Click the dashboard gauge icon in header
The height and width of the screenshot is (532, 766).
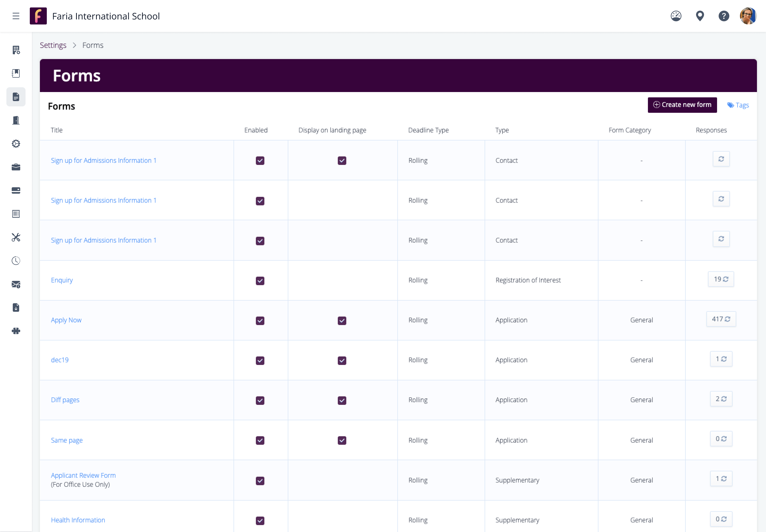click(x=676, y=16)
